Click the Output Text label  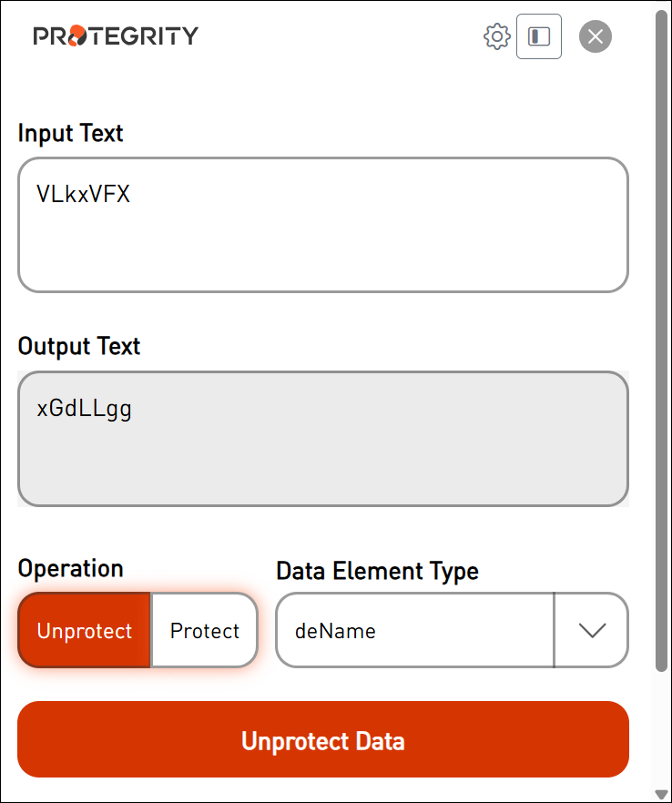(79, 347)
